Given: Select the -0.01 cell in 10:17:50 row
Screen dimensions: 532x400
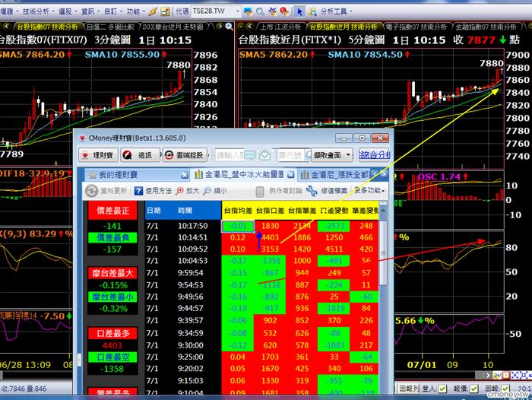Looking at the screenshot, I should pyautogui.click(x=238, y=226).
